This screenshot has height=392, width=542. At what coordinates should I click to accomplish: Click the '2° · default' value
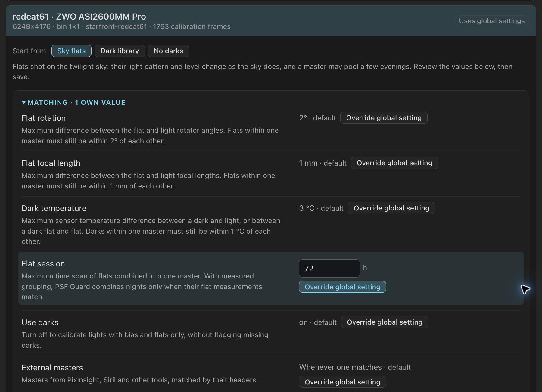click(317, 118)
